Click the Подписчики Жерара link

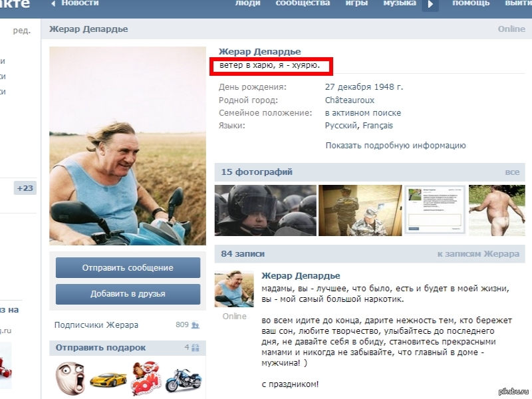pyautogui.click(x=96, y=325)
